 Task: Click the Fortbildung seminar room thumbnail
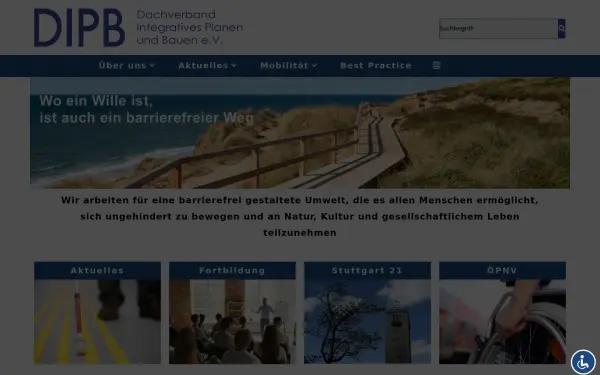point(232,321)
